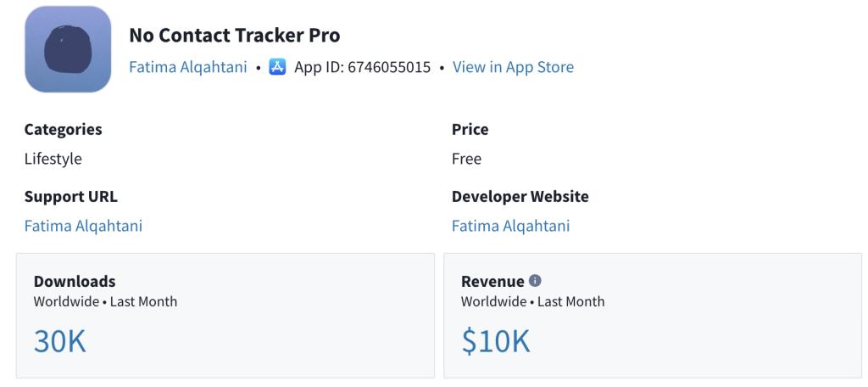Open the Support URL Fatima Alqahtani link
Viewport: 868px width, 387px height.
point(83,226)
